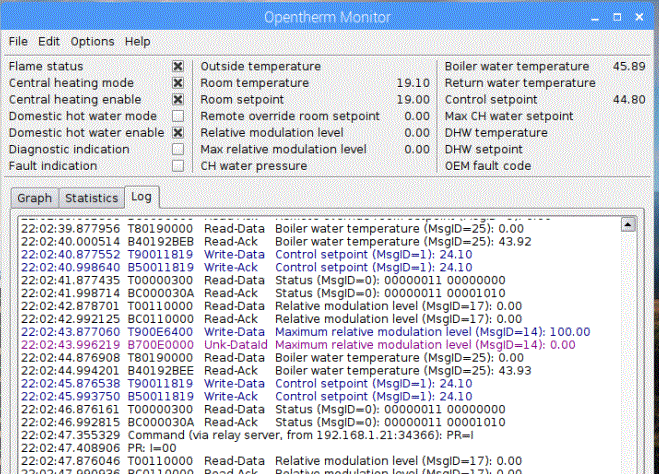Select log line timestamped 22:02:47.876046
The height and width of the screenshot is (474, 659).
pyautogui.click(x=272, y=461)
